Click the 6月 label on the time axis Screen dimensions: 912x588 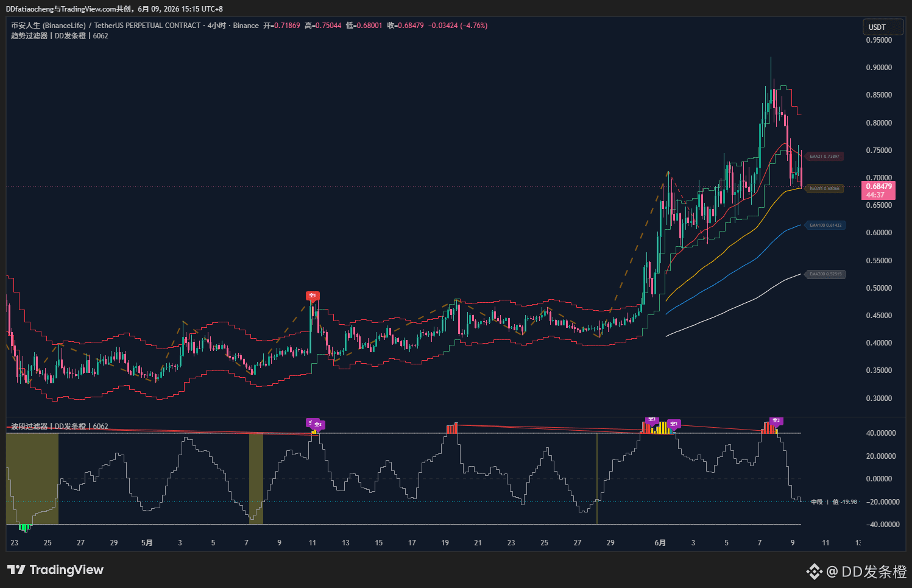tap(660, 543)
